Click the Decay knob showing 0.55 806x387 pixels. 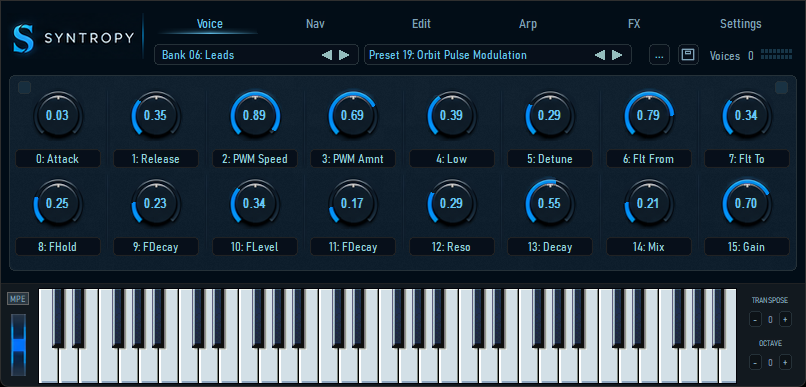click(549, 204)
